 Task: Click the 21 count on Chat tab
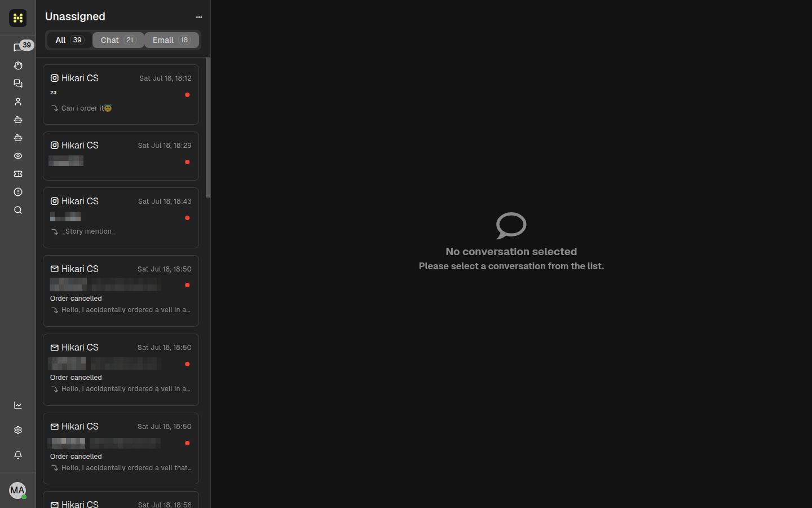(130, 40)
